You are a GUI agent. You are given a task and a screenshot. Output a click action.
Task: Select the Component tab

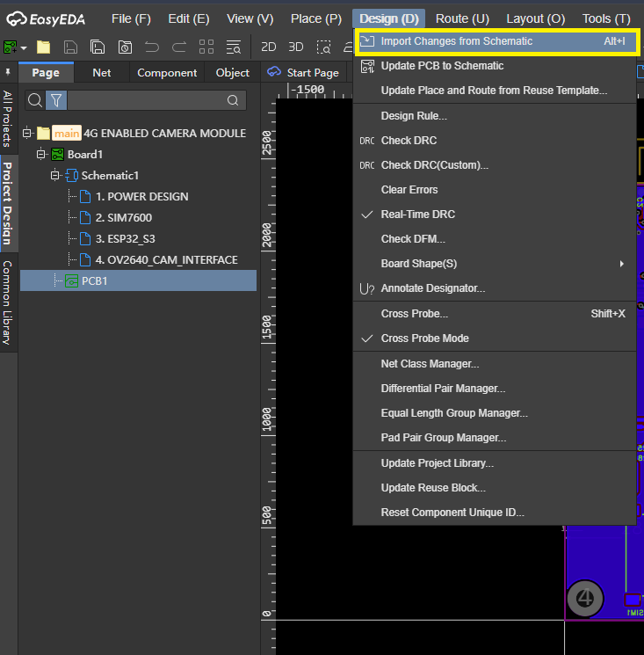pos(167,73)
